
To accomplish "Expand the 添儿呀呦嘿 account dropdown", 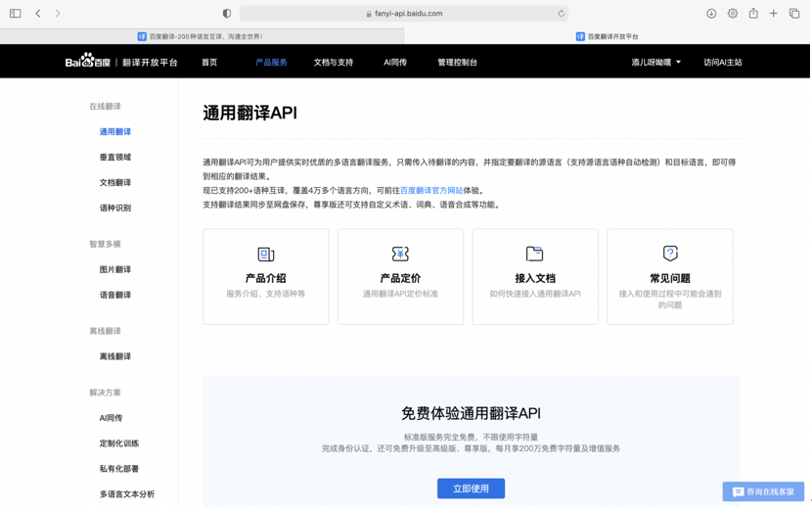I will pyautogui.click(x=655, y=63).
